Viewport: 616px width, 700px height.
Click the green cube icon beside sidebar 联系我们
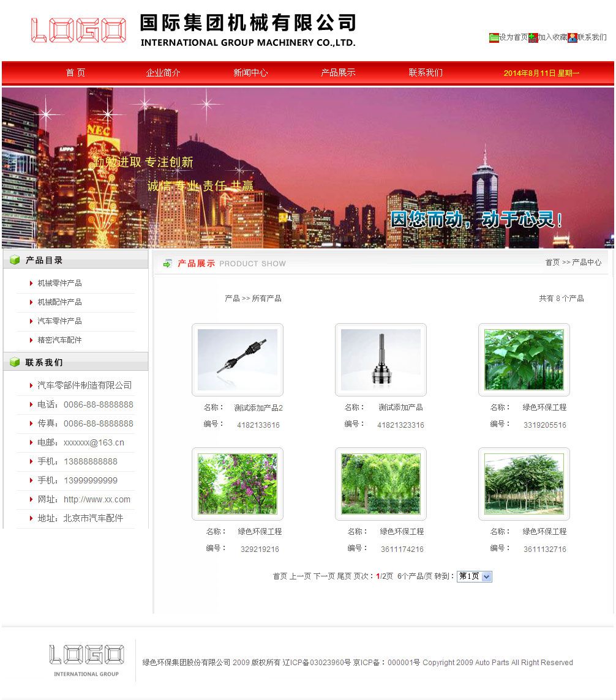(15, 362)
